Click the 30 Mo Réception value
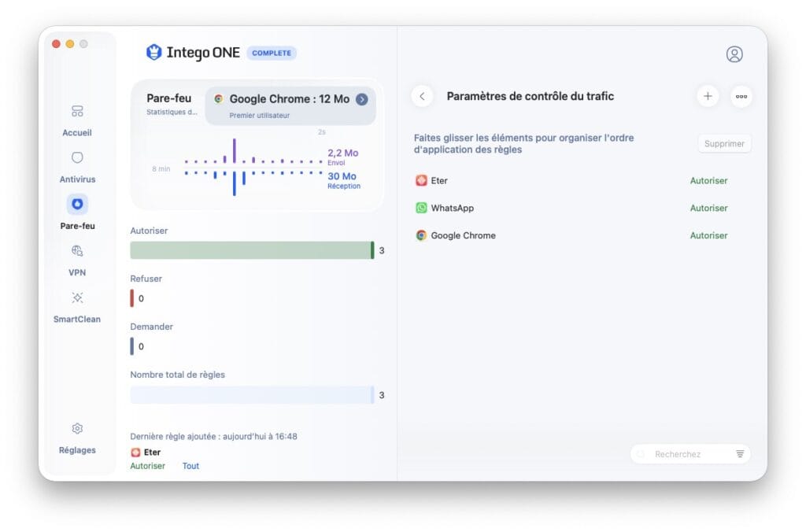806x532 pixels. 343,180
